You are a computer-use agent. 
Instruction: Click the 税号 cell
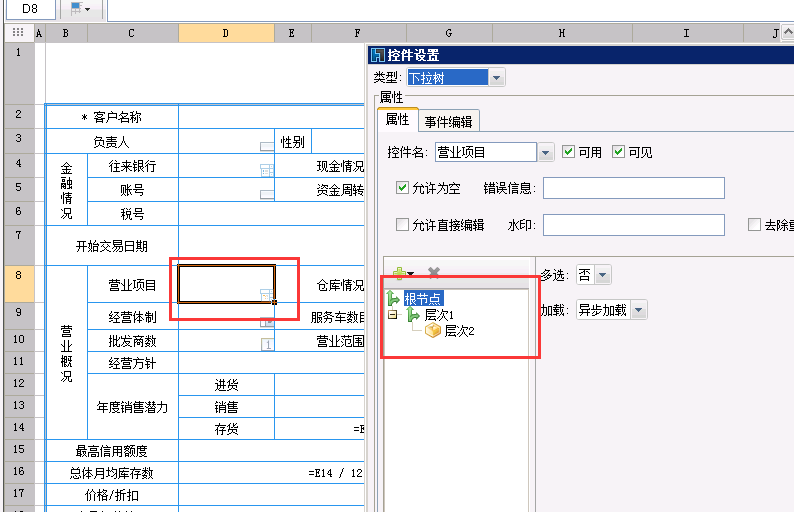[133, 214]
